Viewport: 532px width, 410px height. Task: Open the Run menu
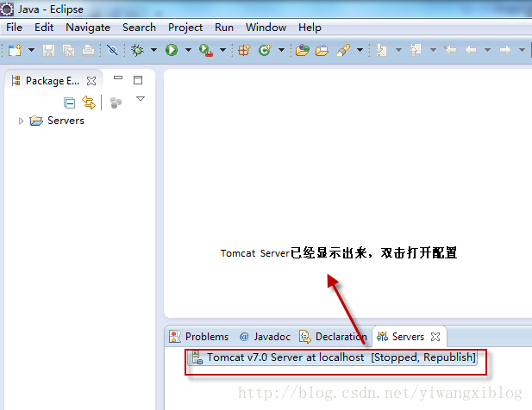pos(224,28)
